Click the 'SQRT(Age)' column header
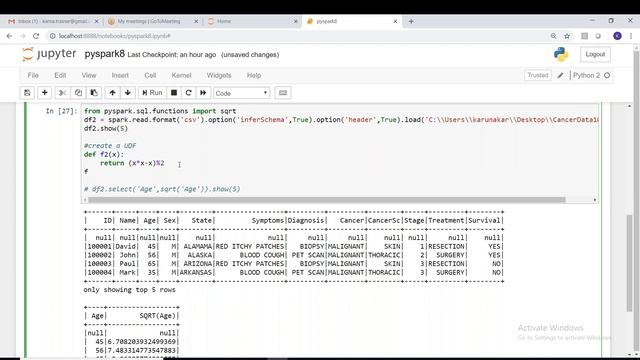 (158, 316)
